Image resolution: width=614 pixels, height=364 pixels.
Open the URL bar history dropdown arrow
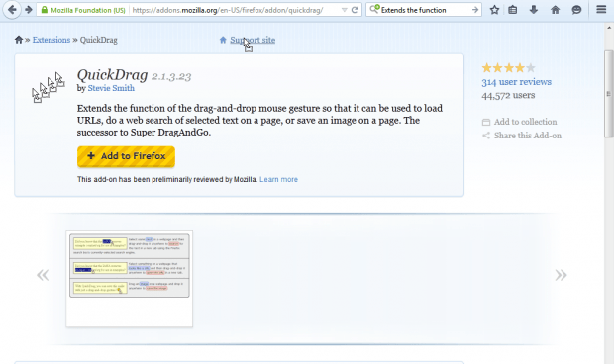tap(344, 10)
